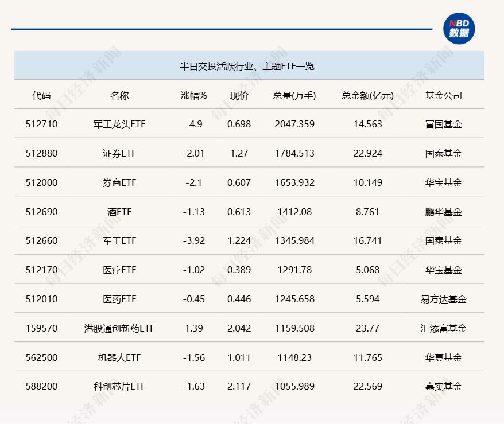Click price 0.389

(239, 270)
